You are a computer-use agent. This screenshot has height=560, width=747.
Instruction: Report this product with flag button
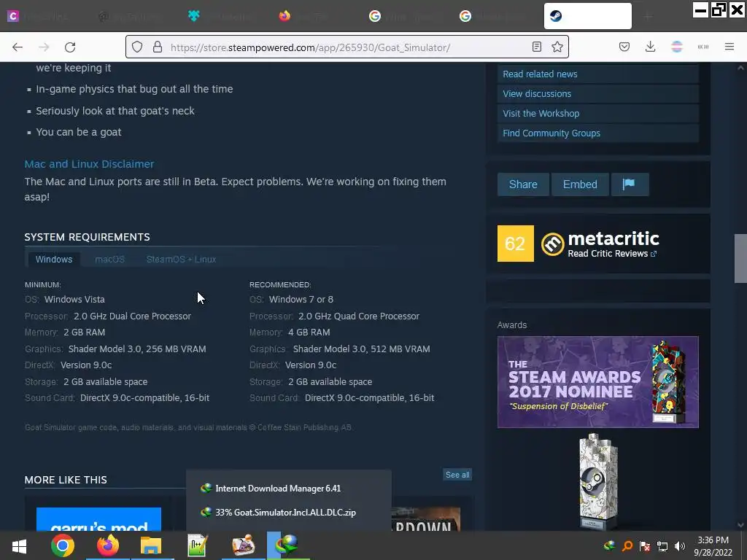[x=630, y=184]
